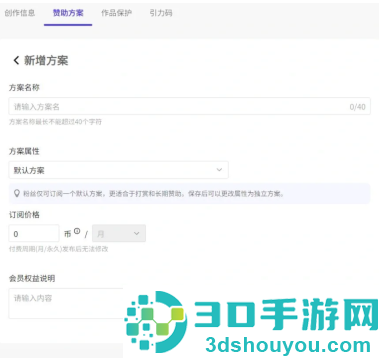Open the 月 billing period dropdown

[x=119, y=233]
